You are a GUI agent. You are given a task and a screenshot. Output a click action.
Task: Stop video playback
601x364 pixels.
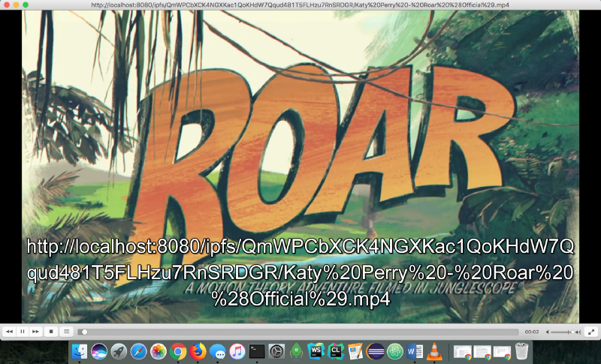51,332
